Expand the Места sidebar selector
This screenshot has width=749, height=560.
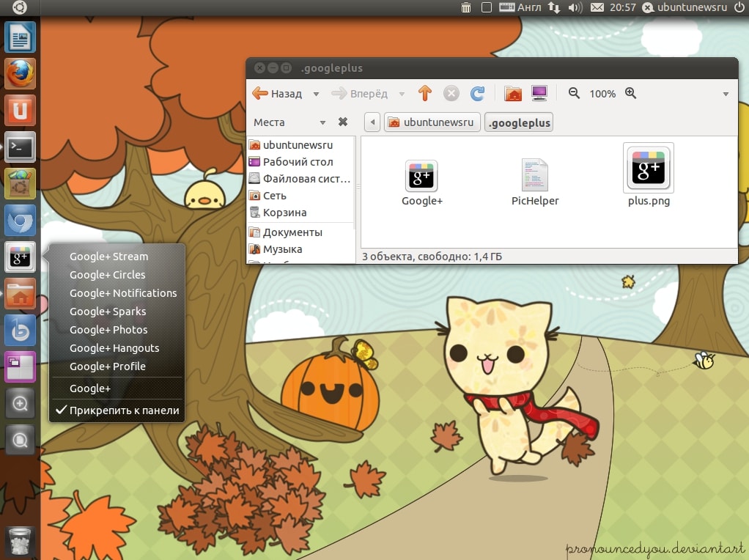tap(322, 122)
